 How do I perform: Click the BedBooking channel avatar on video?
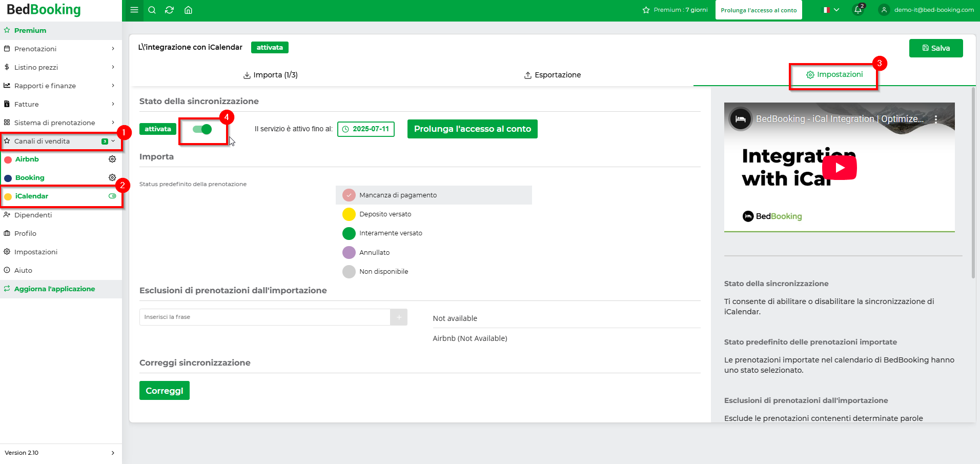[740, 119]
